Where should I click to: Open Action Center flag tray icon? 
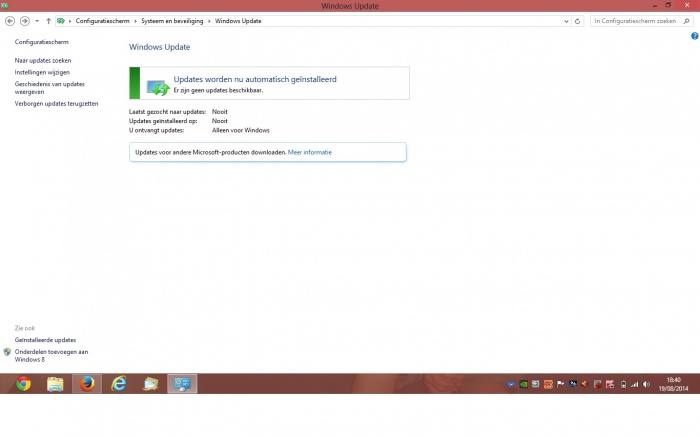(560, 384)
